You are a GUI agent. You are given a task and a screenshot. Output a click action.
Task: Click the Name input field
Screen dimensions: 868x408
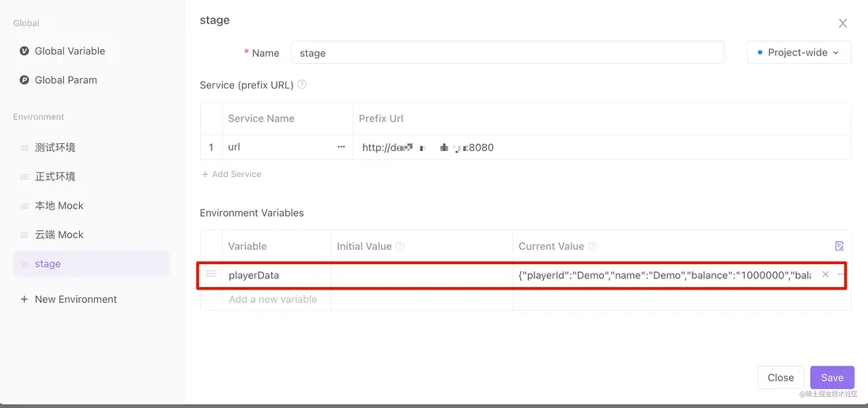[507, 53]
